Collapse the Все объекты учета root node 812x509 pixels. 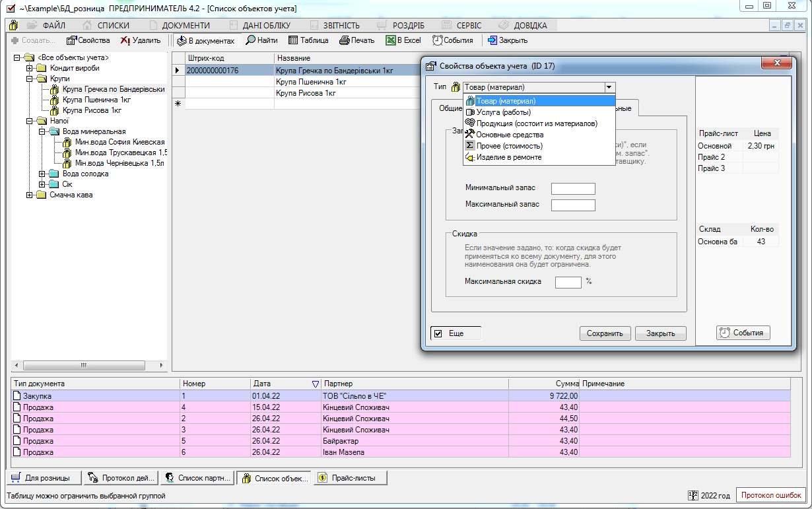(17, 57)
